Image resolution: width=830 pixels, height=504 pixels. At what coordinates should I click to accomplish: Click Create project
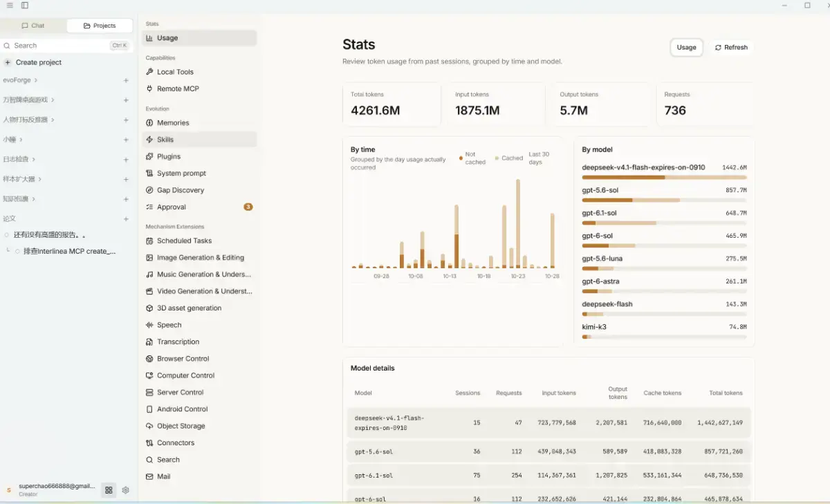(x=33, y=62)
